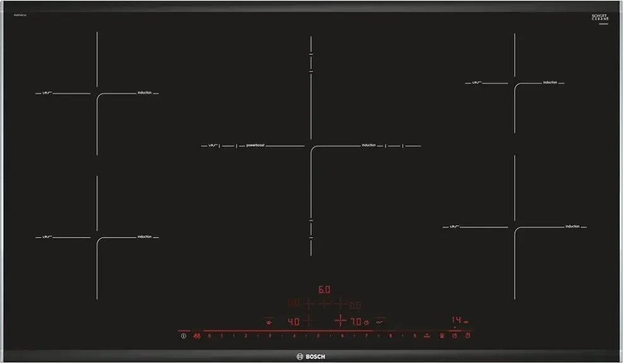
Task: Set power slider to level 0
Action: (209, 336)
